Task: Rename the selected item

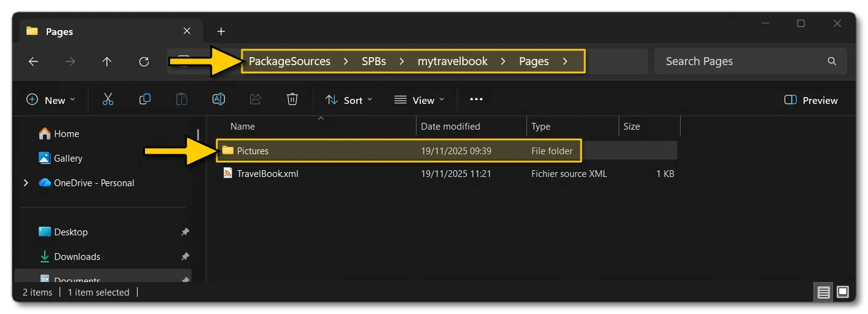Action: coord(219,100)
